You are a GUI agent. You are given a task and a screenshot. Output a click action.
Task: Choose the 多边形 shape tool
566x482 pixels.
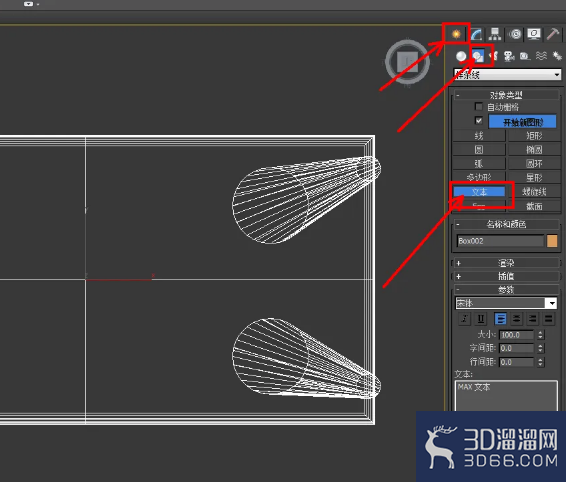(479, 178)
